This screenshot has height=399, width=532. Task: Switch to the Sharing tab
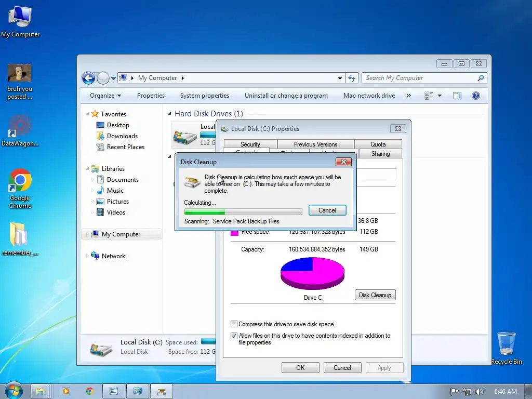tap(380, 153)
